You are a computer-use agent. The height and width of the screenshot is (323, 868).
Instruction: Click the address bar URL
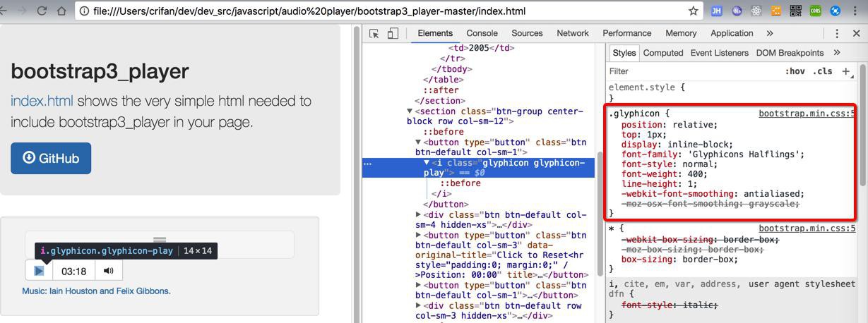(309, 11)
